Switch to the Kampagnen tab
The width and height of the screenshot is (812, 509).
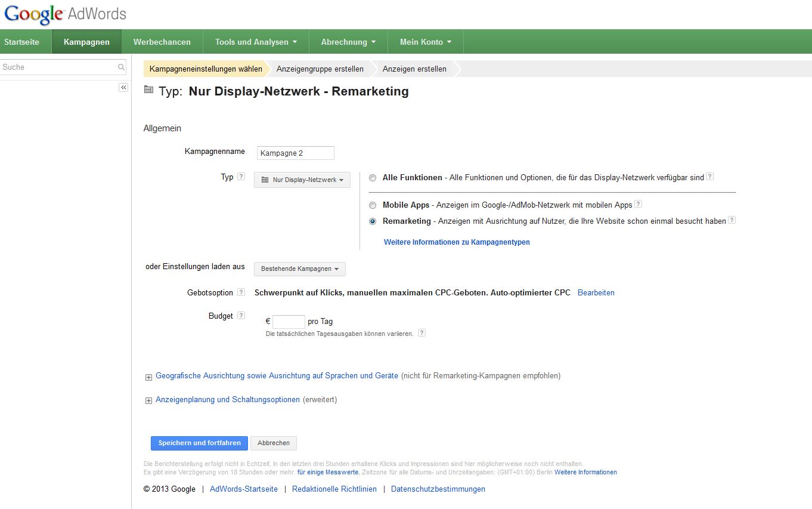point(86,42)
